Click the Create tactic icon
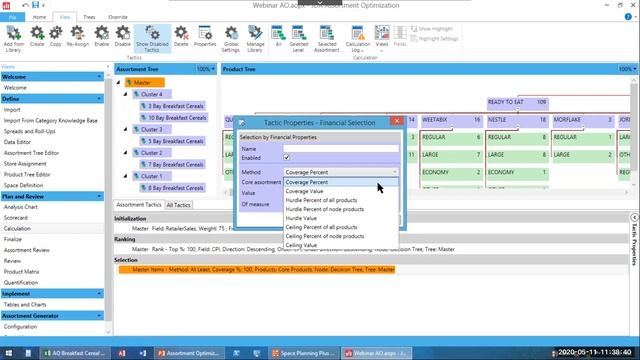The width and height of the screenshot is (640, 360). click(37, 37)
